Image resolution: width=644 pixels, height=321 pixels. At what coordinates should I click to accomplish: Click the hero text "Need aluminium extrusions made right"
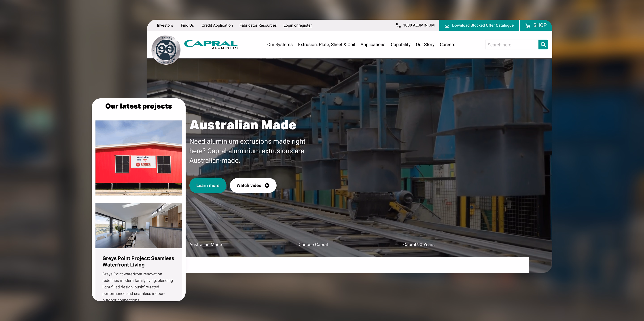(x=247, y=141)
